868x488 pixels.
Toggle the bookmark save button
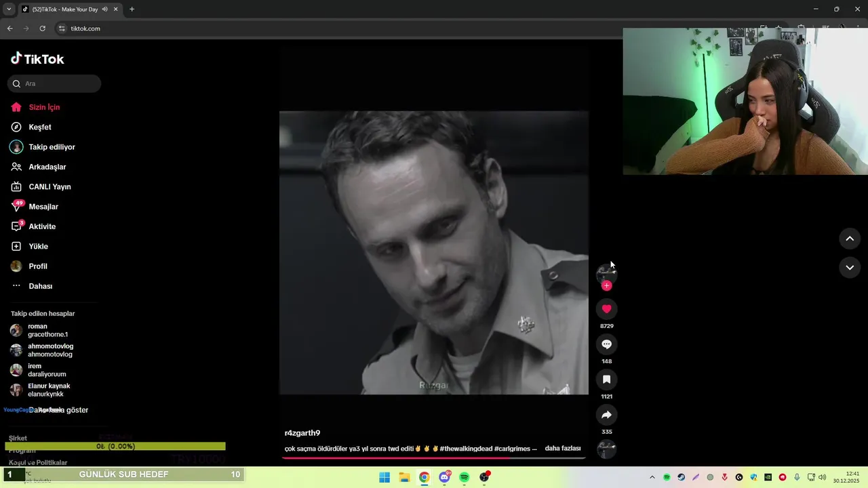tap(606, 380)
